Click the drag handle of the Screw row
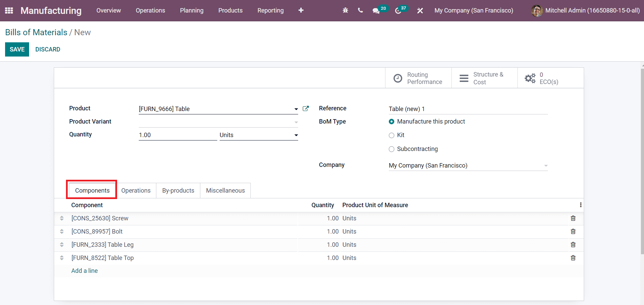 click(62, 218)
